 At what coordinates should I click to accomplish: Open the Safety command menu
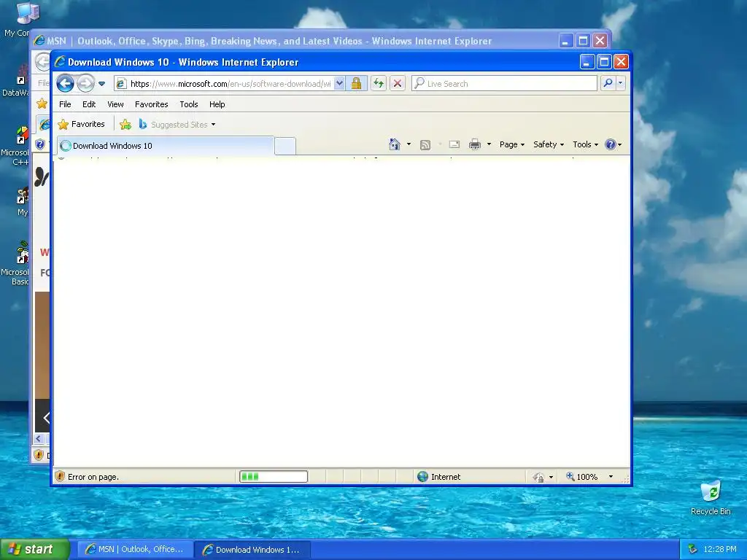[x=549, y=144]
